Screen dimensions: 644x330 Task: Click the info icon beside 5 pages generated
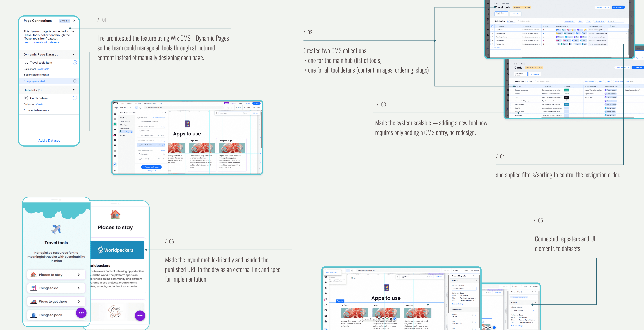tap(75, 81)
